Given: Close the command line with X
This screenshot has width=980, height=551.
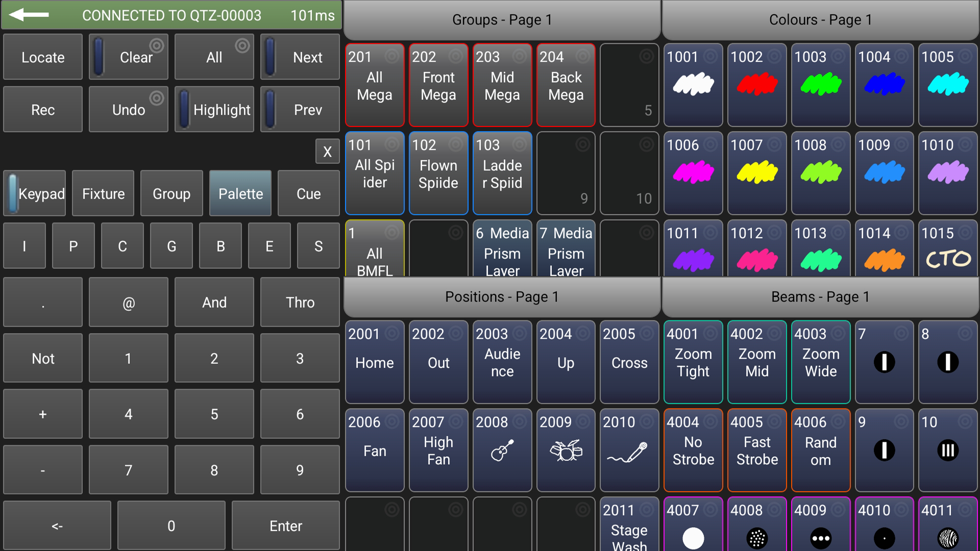Looking at the screenshot, I should pyautogui.click(x=327, y=152).
